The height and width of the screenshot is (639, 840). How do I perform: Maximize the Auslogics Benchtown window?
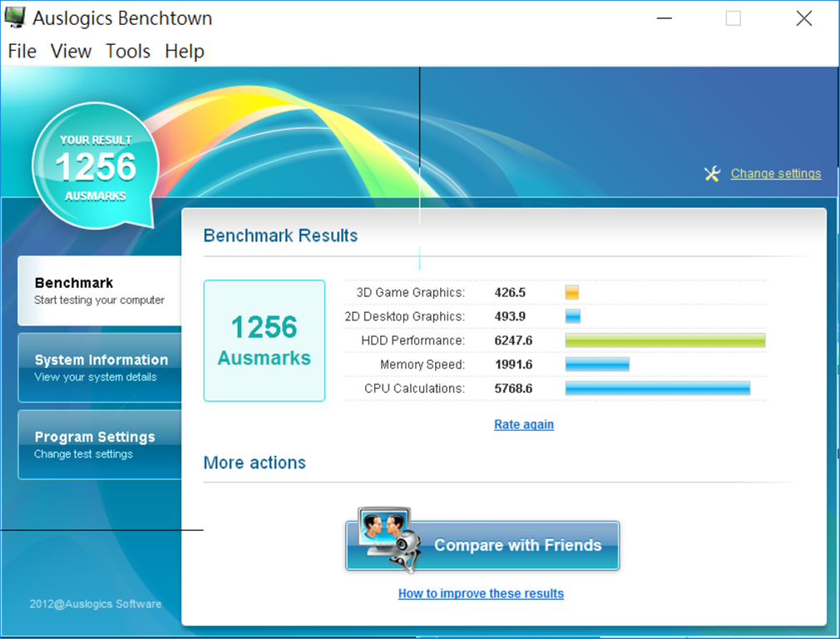[734, 18]
